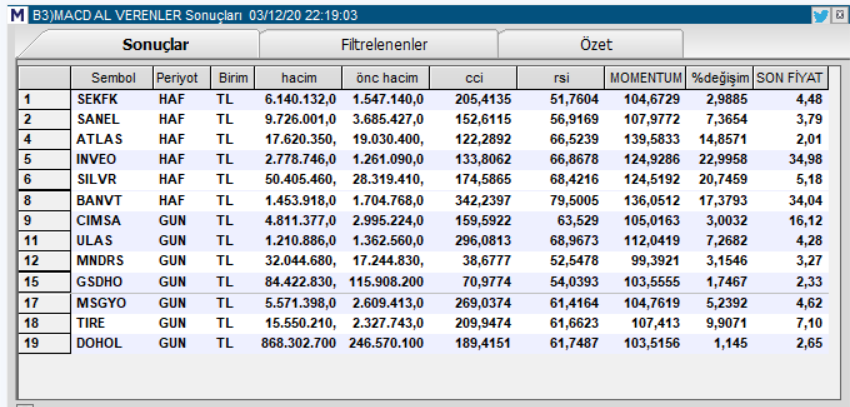The height and width of the screenshot is (407, 850).
Task: Click hacim value 868.302.700
Action: [298, 343]
